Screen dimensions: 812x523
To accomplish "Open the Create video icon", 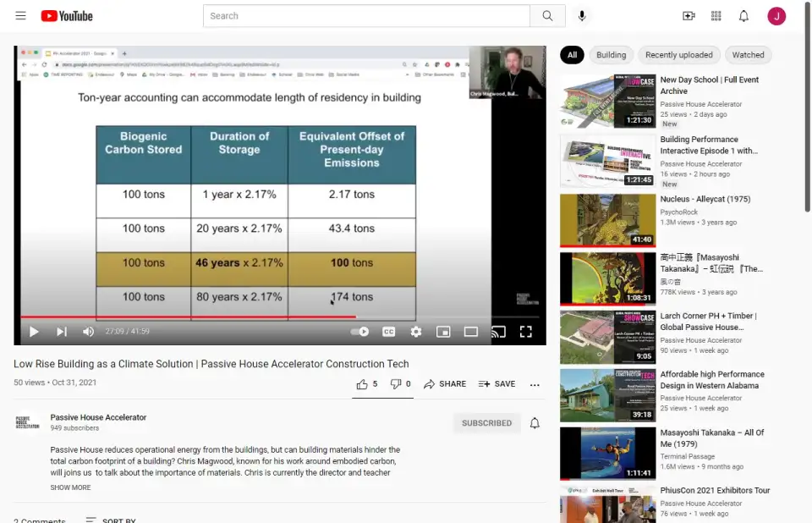I will coord(689,16).
